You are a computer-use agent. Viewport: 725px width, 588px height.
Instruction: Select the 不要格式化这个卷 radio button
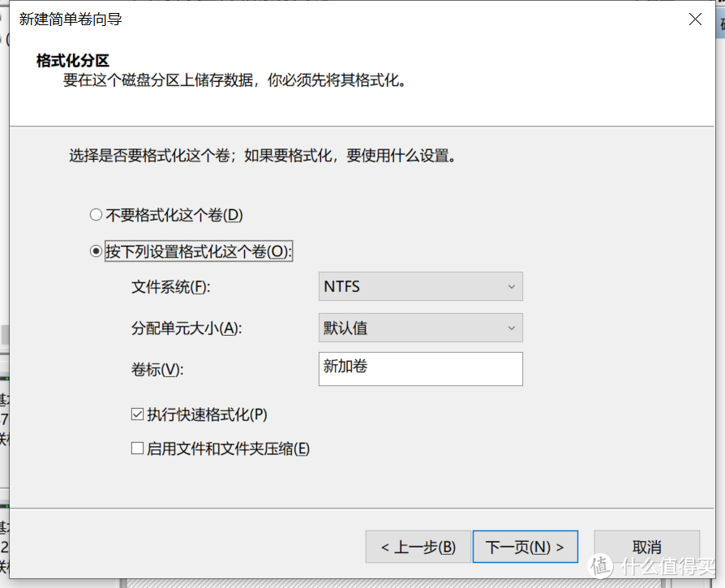[x=96, y=215]
